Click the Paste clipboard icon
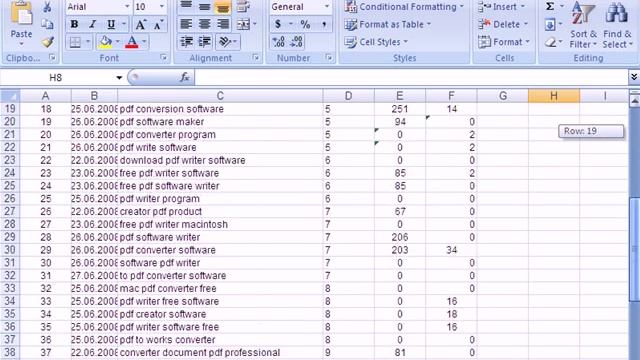This screenshot has height=360, width=640. click(x=21, y=13)
